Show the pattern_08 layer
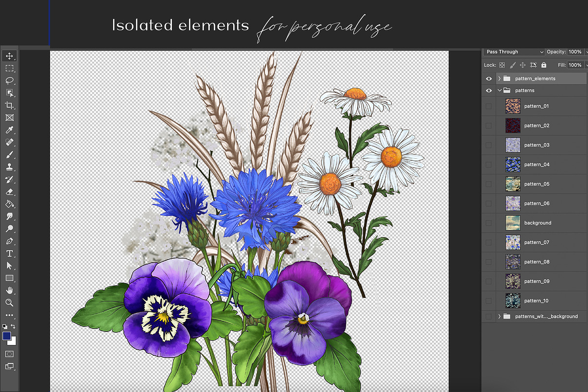The image size is (588, 392). pos(489,262)
